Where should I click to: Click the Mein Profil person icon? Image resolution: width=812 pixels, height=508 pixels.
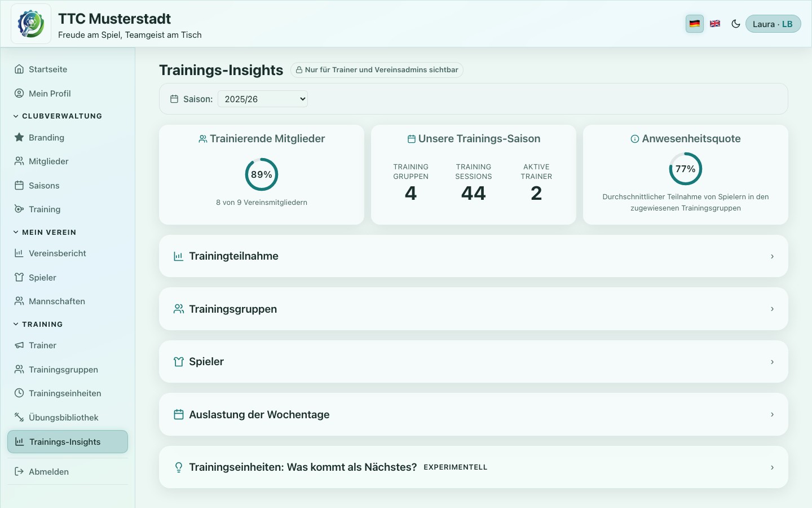pyautogui.click(x=19, y=93)
